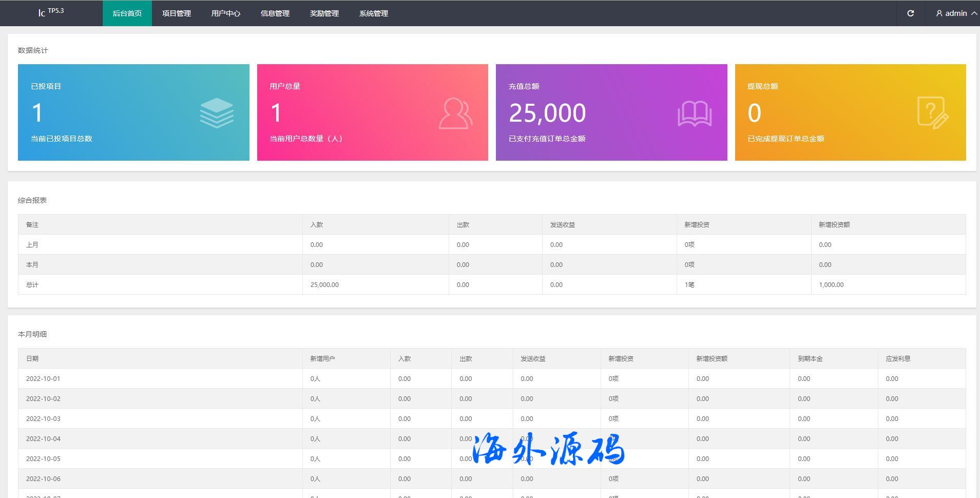Open the 项目管理 menu

pos(177,13)
